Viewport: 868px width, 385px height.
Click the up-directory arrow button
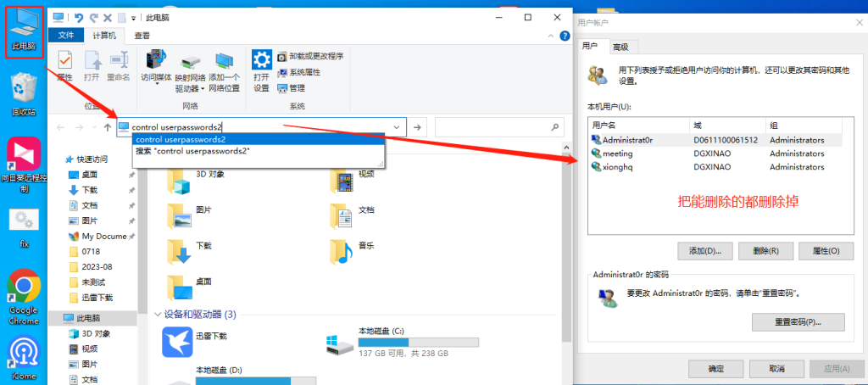pyautogui.click(x=108, y=127)
